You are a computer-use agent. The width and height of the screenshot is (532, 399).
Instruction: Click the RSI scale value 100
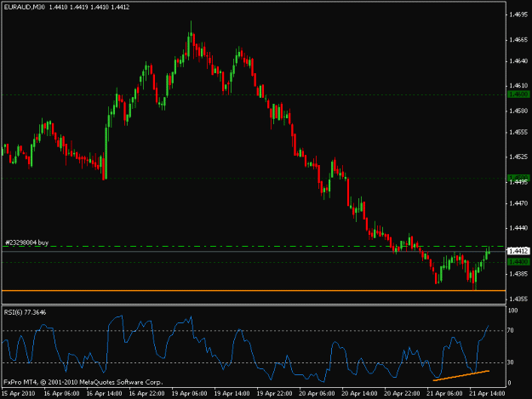pyautogui.click(x=513, y=311)
